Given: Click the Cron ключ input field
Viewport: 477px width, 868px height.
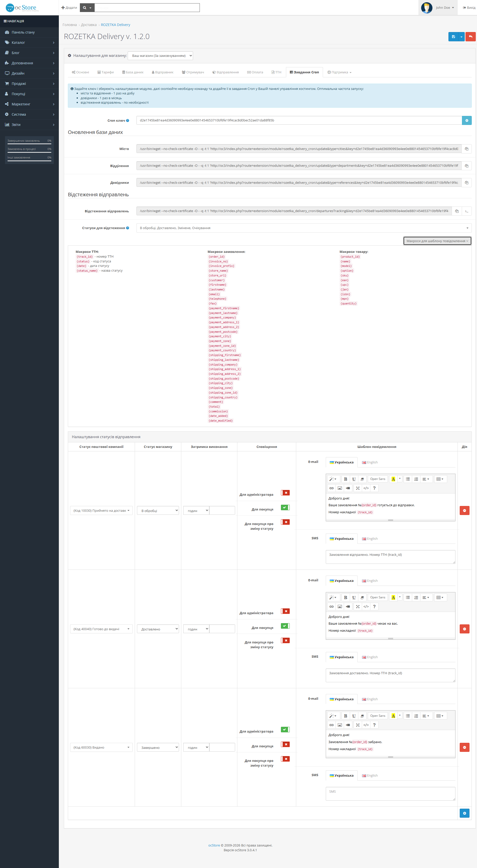Looking at the screenshot, I should [299, 120].
